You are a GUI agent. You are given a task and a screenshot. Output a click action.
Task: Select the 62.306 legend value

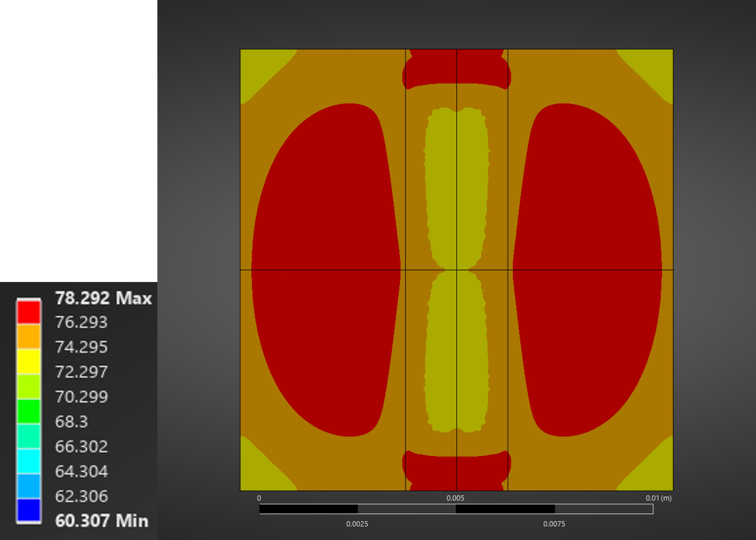click(x=82, y=497)
